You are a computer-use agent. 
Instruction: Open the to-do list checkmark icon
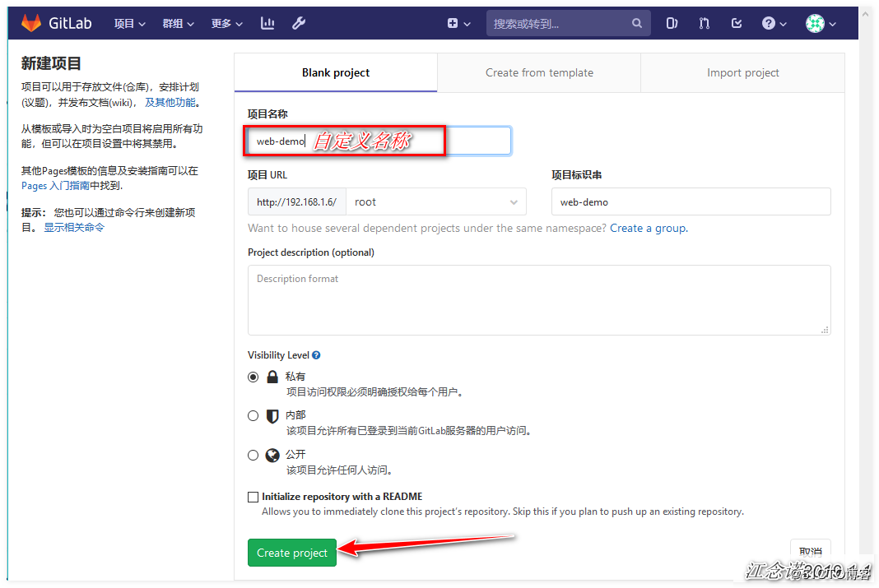tap(737, 23)
